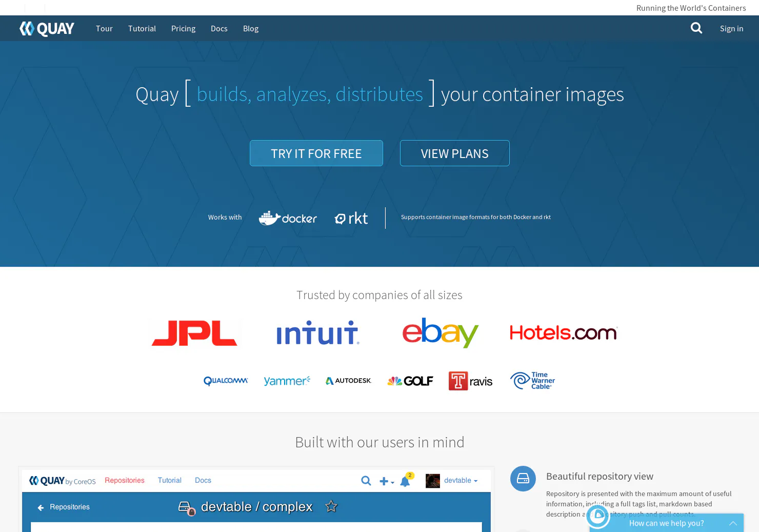The image size is (759, 532).
Task: Click the builds, analyzes, distributes headline text
Action: pyautogui.click(x=310, y=94)
